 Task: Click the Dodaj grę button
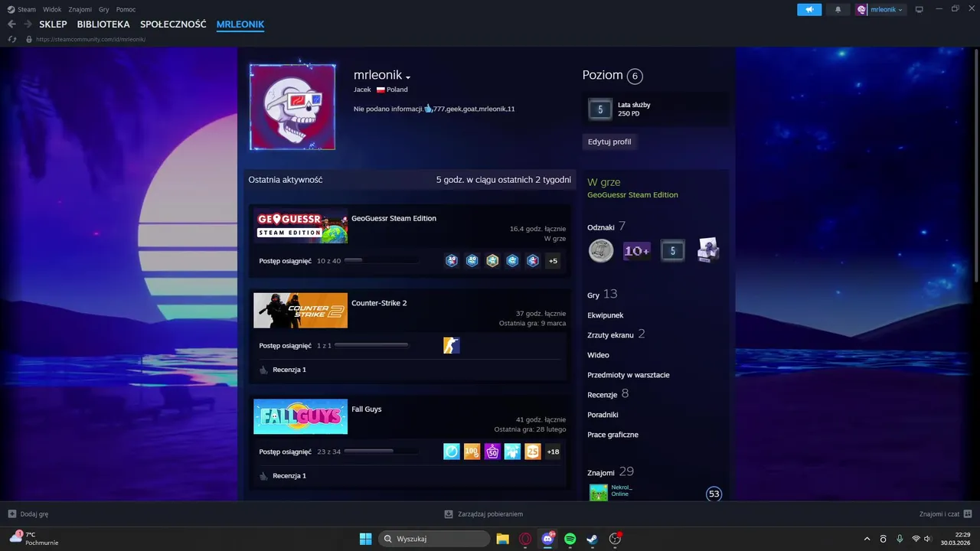click(28, 514)
